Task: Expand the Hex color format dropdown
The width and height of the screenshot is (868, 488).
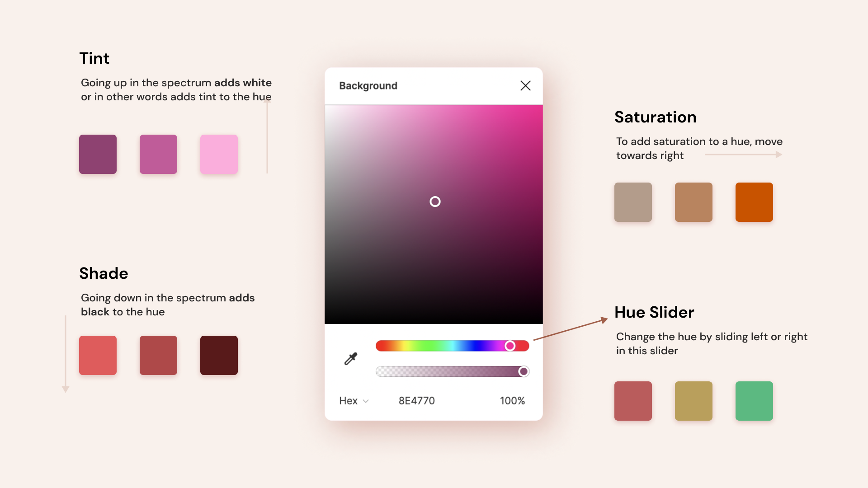Action: pyautogui.click(x=353, y=400)
